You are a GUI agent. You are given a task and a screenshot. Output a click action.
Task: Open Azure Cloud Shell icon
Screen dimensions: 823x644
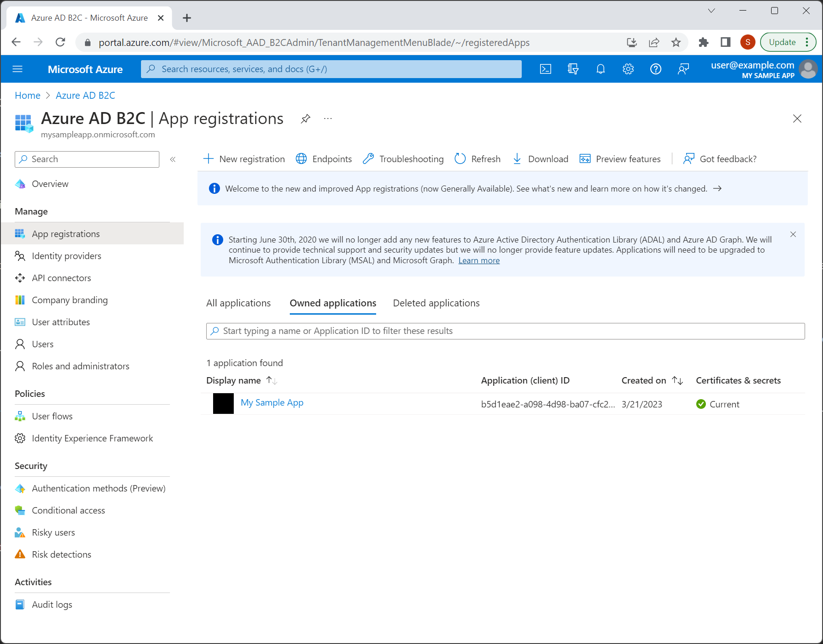[545, 69]
